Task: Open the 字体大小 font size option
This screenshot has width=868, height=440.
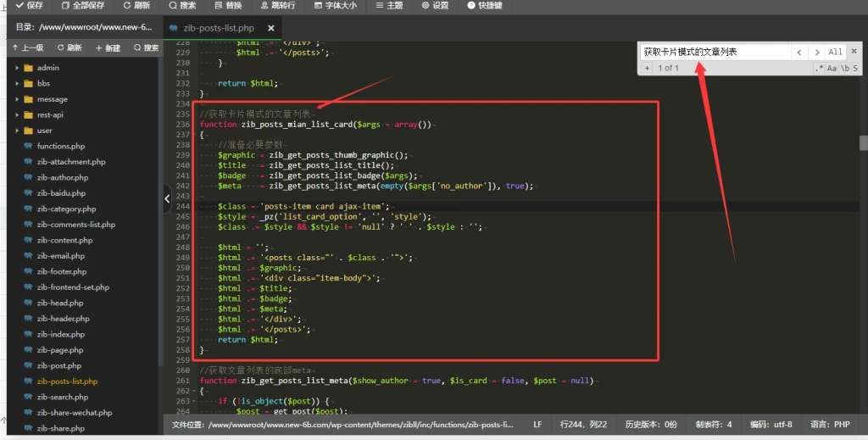Action: pyautogui.click(x=335, y=5)
